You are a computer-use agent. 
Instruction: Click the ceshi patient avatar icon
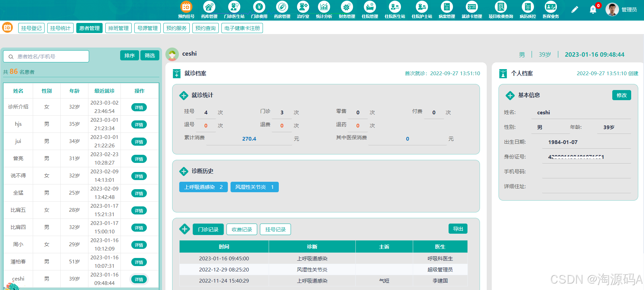click(x=172, y=54)
